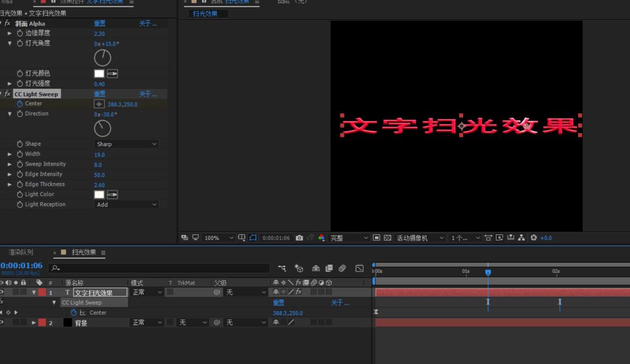
Task: Toggle frame blending for the composition
Action: pos(329,269)
